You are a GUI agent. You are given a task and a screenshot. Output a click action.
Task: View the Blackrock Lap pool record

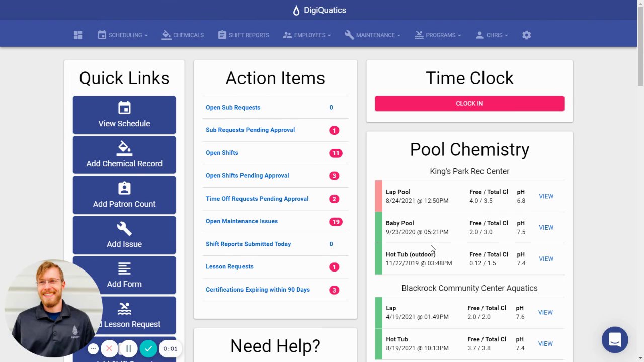[545, 312]
